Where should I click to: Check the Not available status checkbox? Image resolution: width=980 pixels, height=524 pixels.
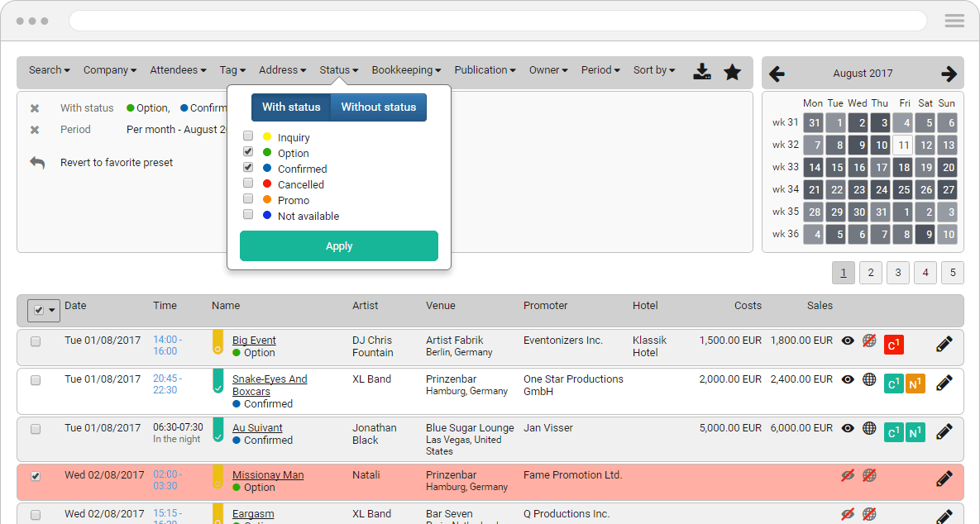[248, 214]
